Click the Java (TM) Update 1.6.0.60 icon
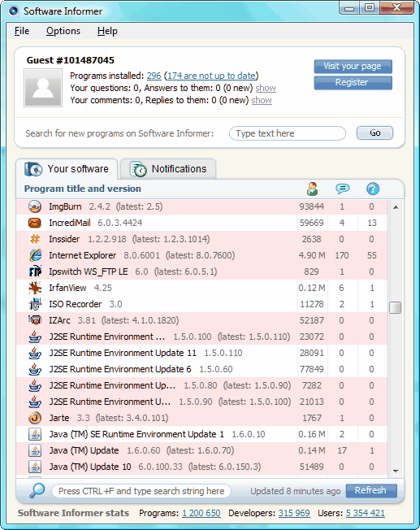420x530 pixels. click(x=35, y=450)
